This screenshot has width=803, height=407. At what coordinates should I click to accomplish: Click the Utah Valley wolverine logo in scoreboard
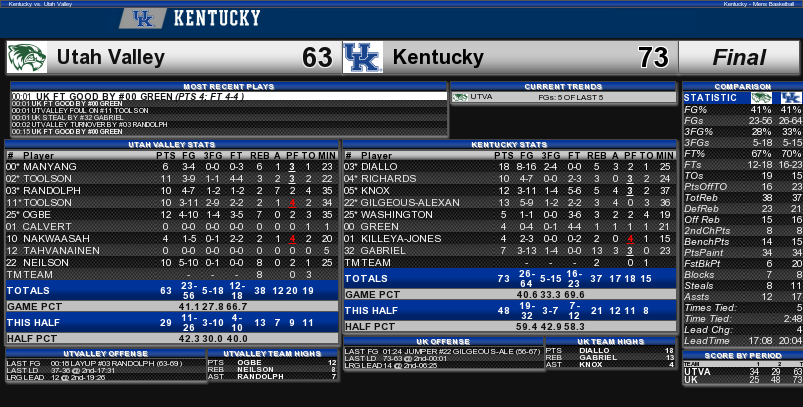[x=27, y=57]
